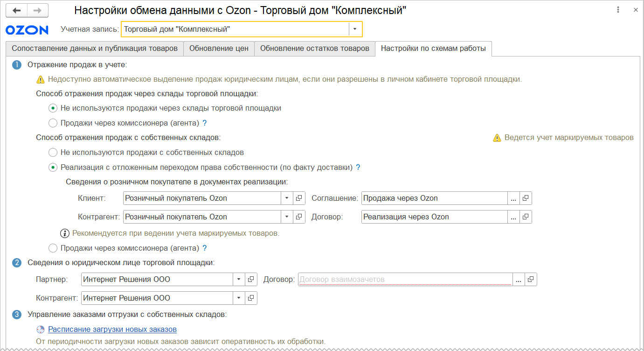Click the ellipsis button for Договор взаимозачетов

[x=519, y=279]
